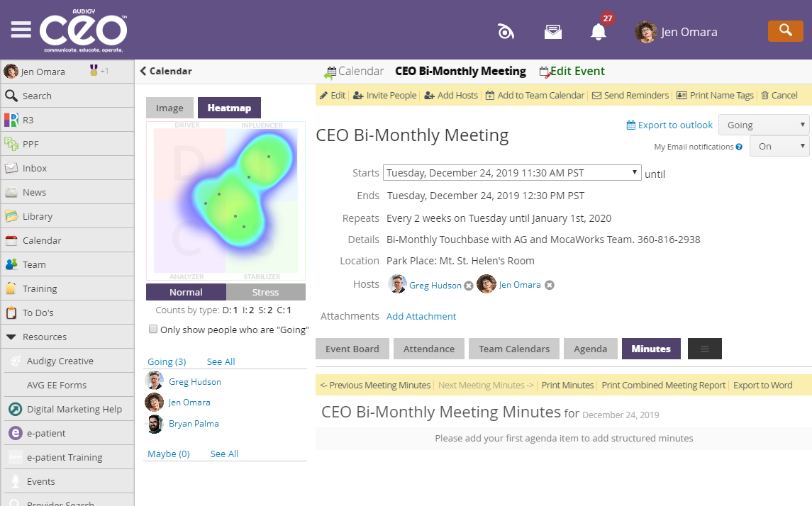Open the email notifications On dropdown

tap(779, 146)
